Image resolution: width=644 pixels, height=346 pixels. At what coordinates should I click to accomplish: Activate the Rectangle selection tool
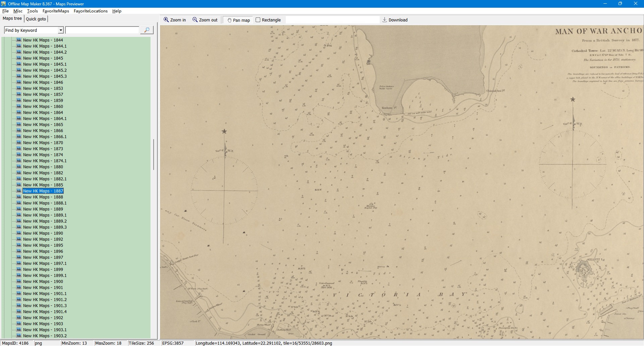pyautogui.click(x=258, y=20)
